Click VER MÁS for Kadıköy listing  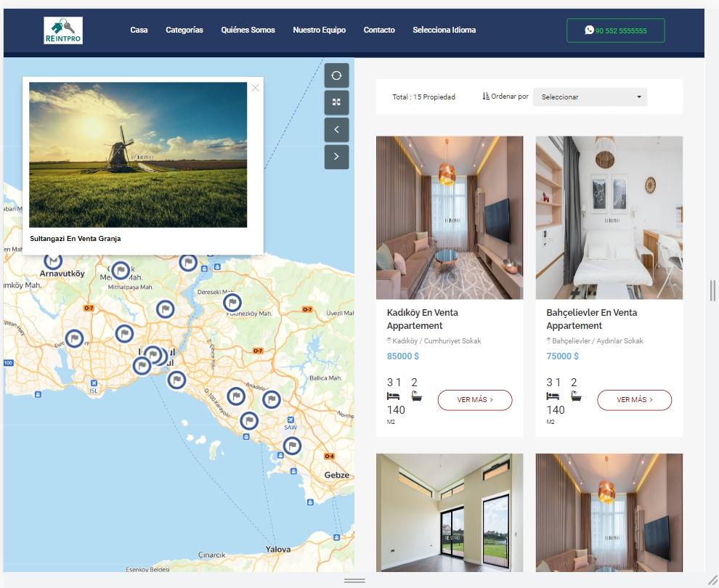(x=475, y=400)
